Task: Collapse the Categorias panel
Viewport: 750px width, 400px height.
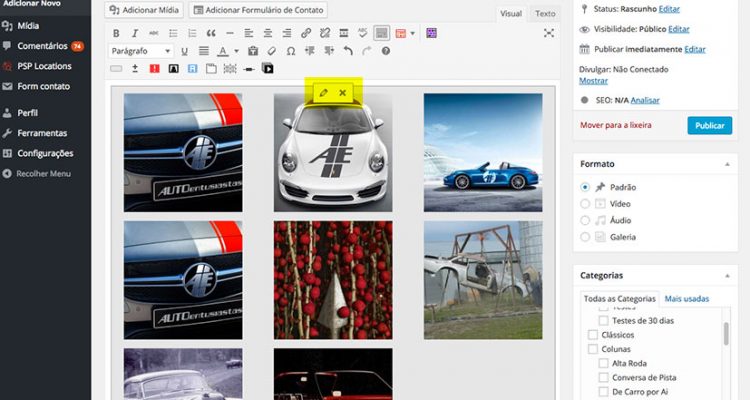Action: pos(727,275)
